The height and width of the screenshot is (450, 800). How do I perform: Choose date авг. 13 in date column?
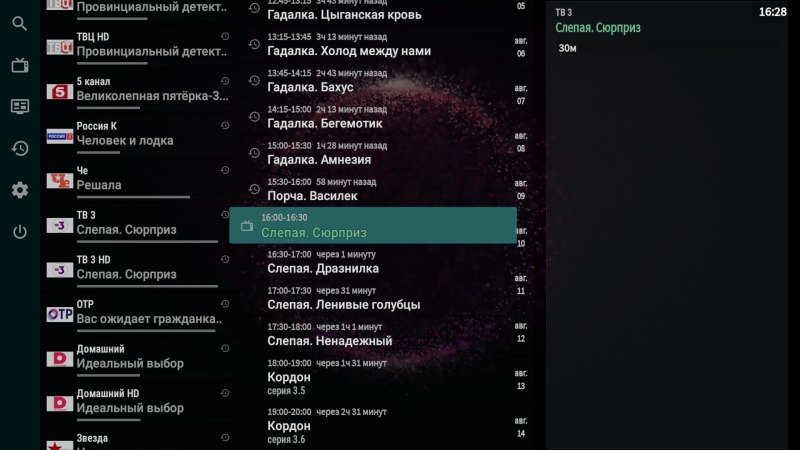click(520, 380)
